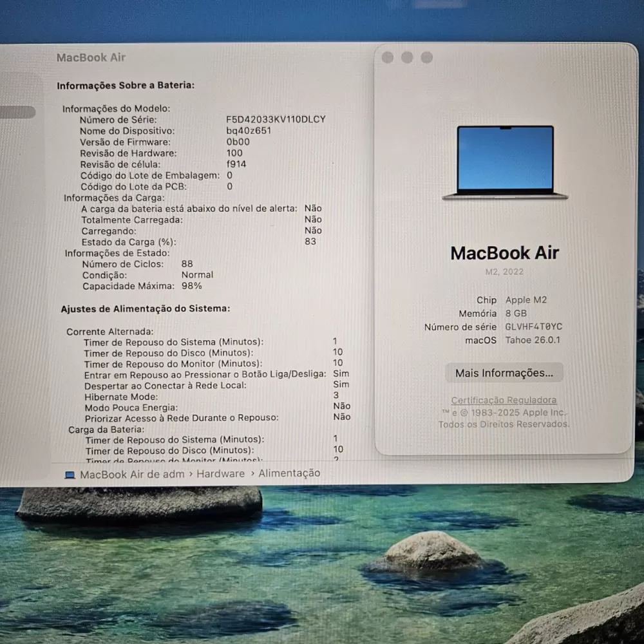Viewport: 644px width, 644px height.
Task: Click the Capacidade Máxima 98% value
Action: click(191, 286)
